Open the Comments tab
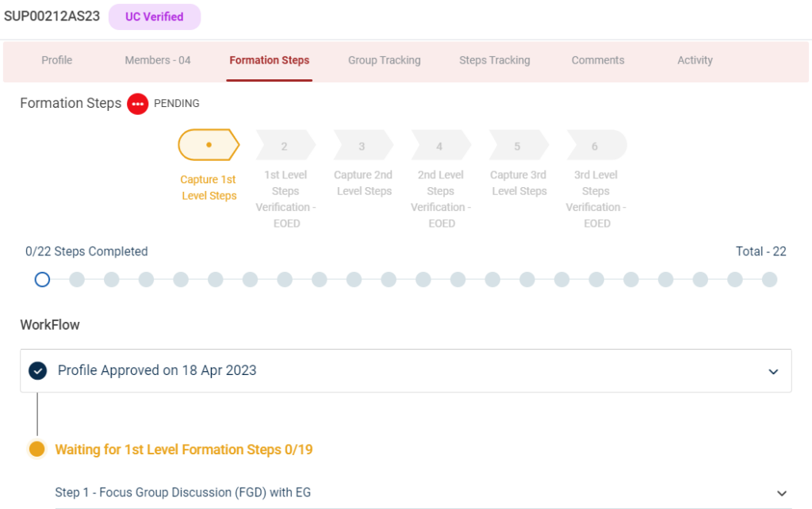 pyautogui.click(x=598, y=60)
